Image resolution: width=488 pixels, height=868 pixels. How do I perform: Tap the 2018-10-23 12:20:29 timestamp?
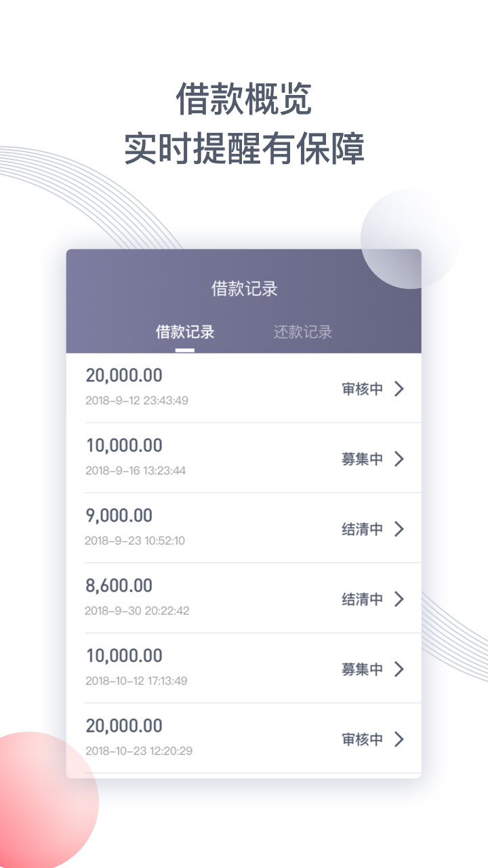point(139,751)
